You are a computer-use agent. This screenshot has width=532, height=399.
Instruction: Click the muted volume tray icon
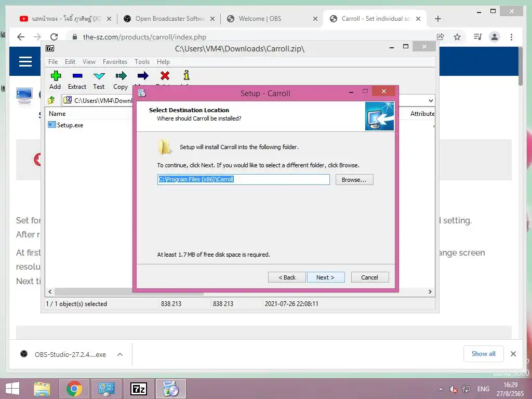point(453,389)
